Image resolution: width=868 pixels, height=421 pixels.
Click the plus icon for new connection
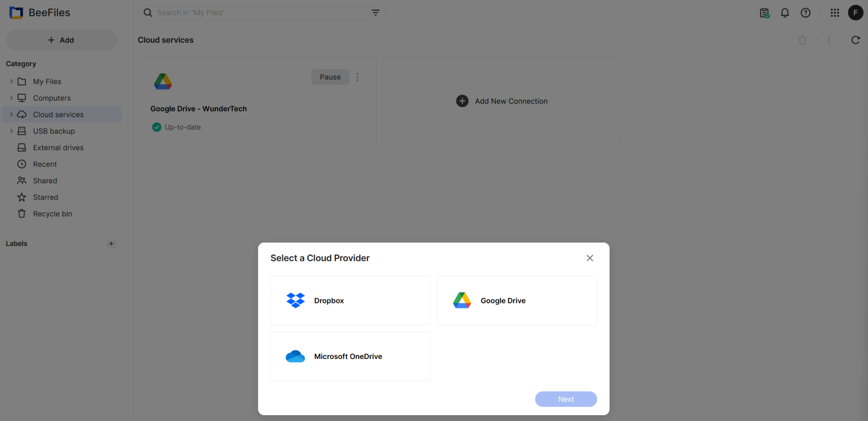462,101
